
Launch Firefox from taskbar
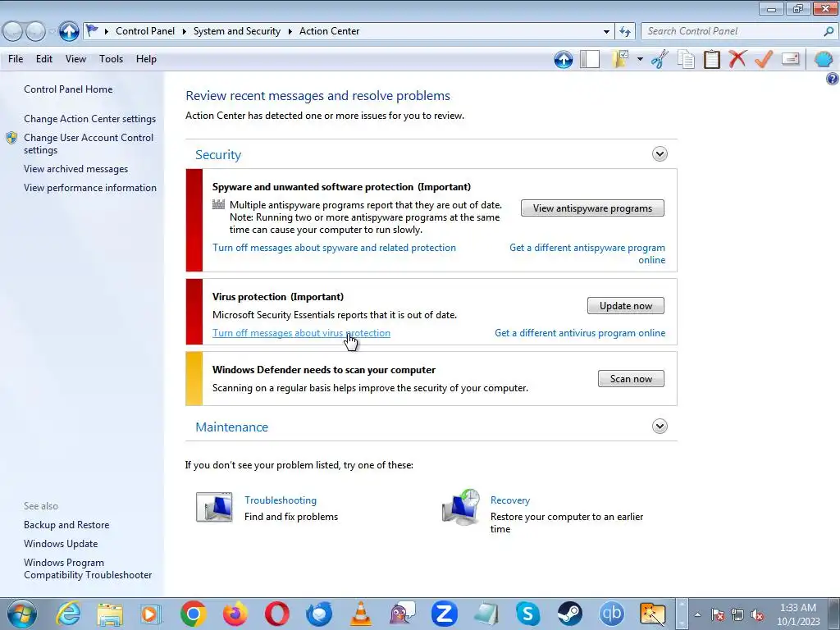235,614
